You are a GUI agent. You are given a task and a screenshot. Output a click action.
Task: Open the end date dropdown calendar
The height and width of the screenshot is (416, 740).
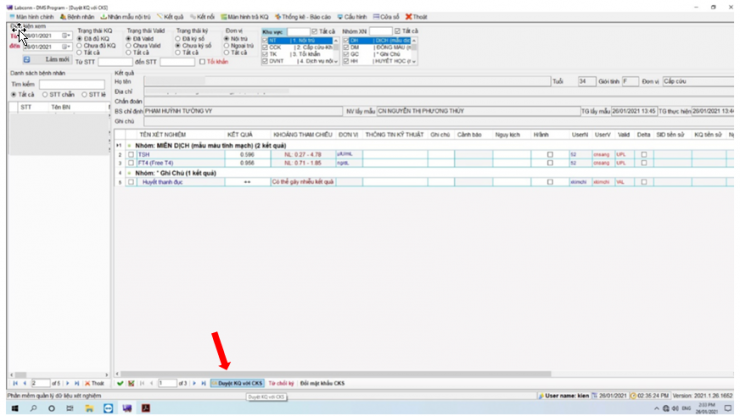[x=67, y=47]
